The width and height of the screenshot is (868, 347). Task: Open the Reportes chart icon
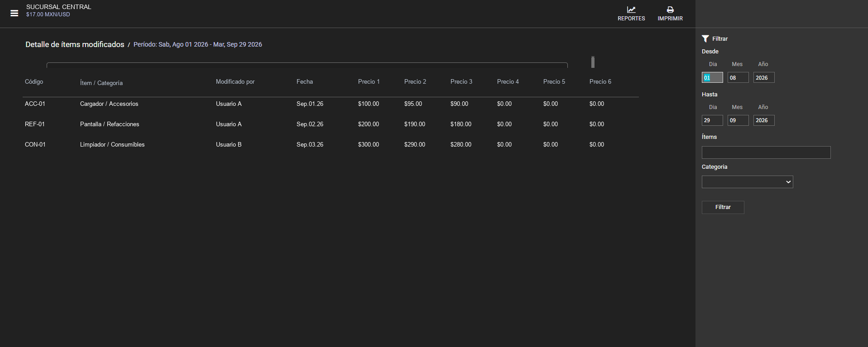click(631, 10)
